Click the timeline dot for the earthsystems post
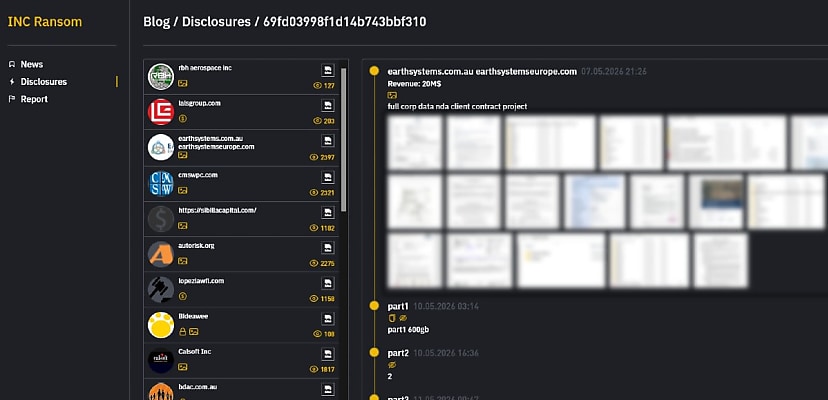The image size is (828, 400). click(x=374, y=71)
